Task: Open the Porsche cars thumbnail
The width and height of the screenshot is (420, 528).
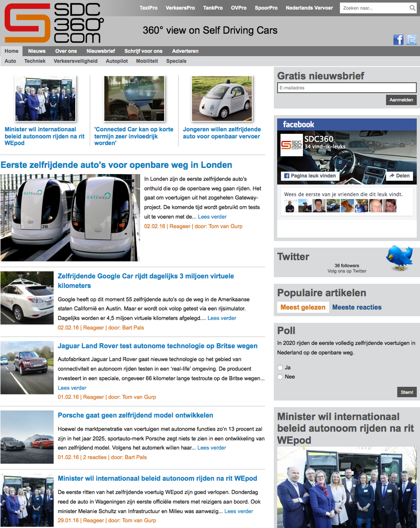Action: [x=27, y=437]
